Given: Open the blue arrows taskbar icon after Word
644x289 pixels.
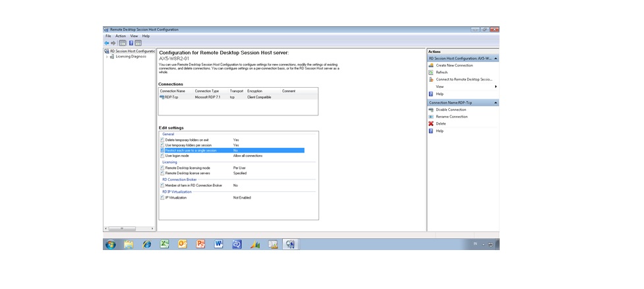Looking at the screenshot, I should tap(237, 244).
